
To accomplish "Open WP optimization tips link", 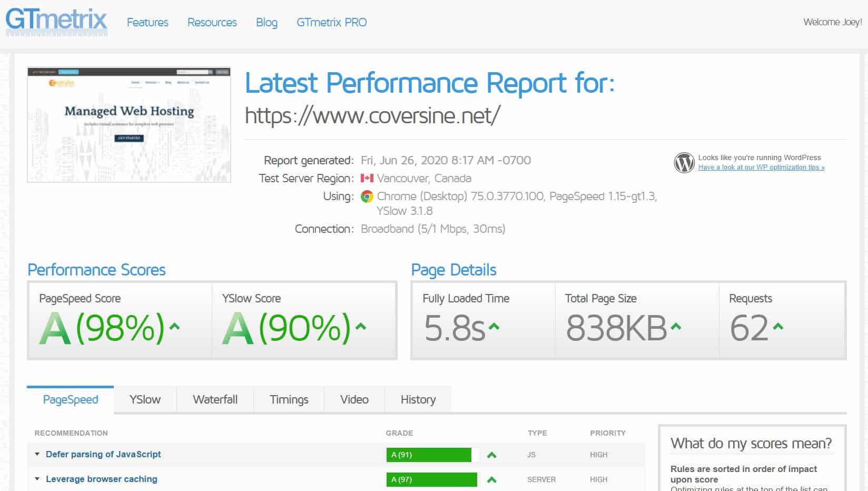I will click(762, 168).
